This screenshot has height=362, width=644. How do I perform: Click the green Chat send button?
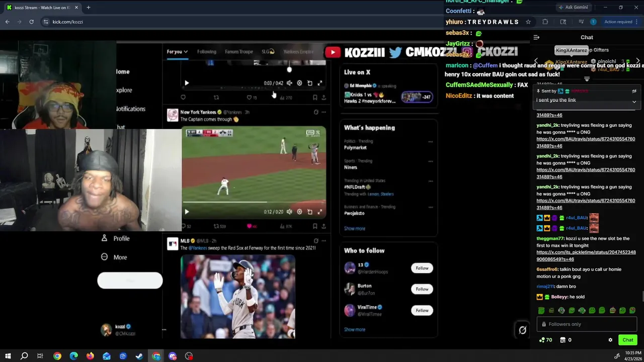[x=627, y=340]
